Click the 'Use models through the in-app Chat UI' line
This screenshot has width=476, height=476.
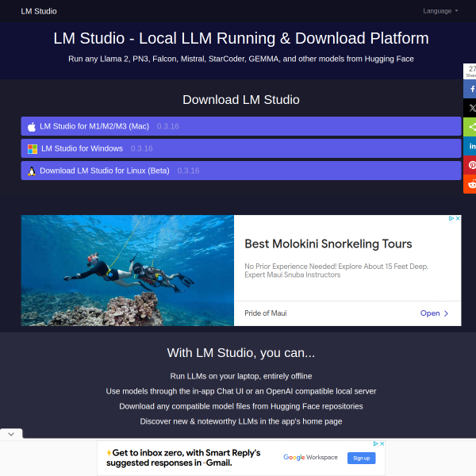pos(241,391)
